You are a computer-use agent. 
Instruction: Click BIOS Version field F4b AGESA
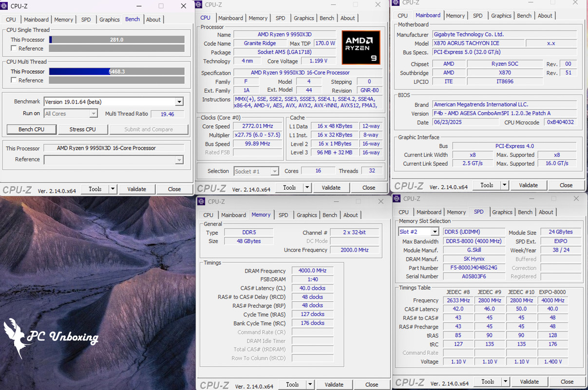504,113
